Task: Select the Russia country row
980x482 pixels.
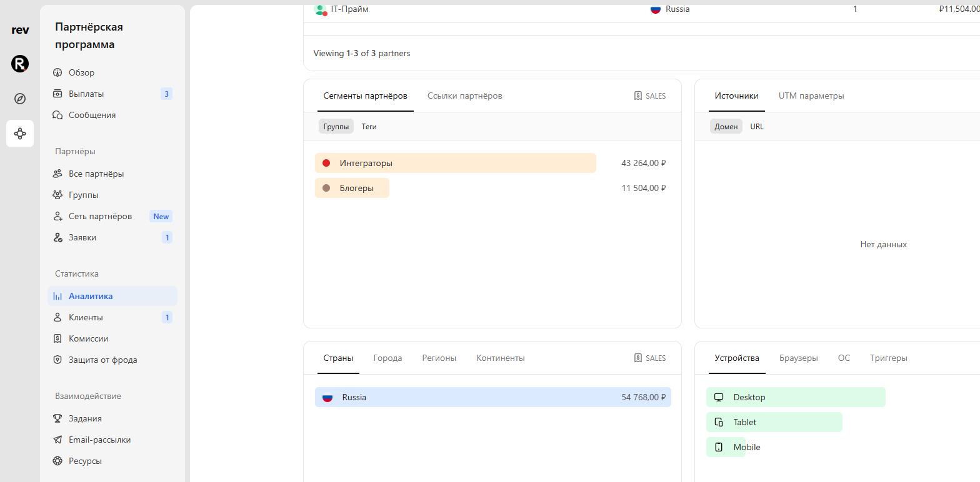Action: (x=493, y=397)
